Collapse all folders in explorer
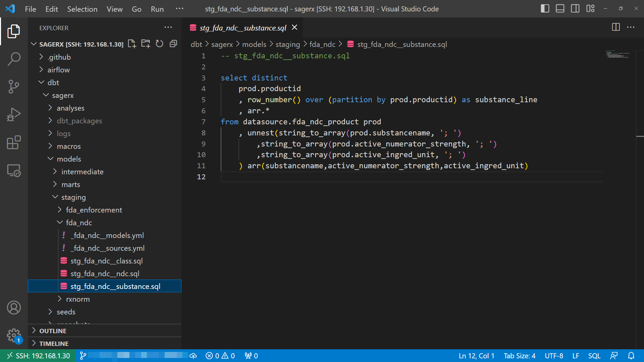Screen dimensions: 644x362 pos(173,44)
